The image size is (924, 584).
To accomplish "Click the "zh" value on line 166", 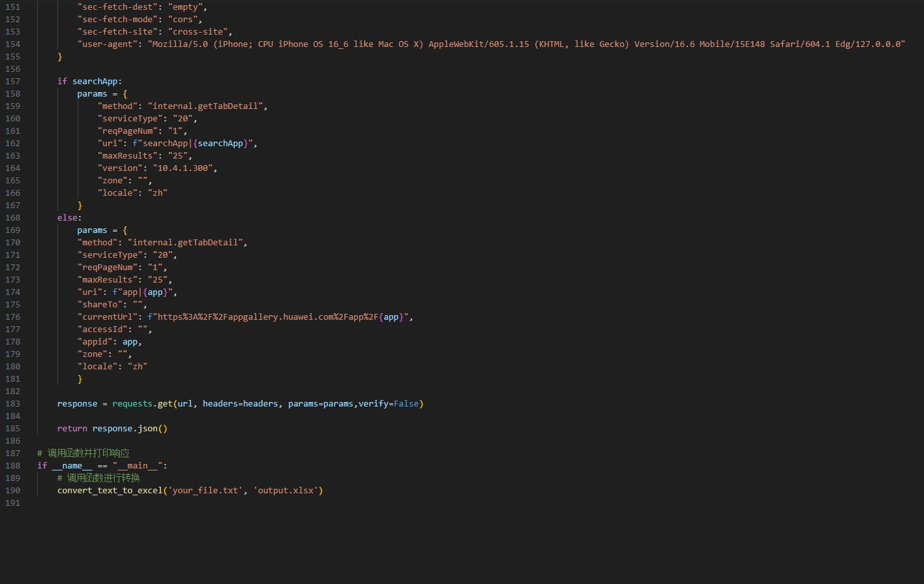I will click(x=158, y=193).
